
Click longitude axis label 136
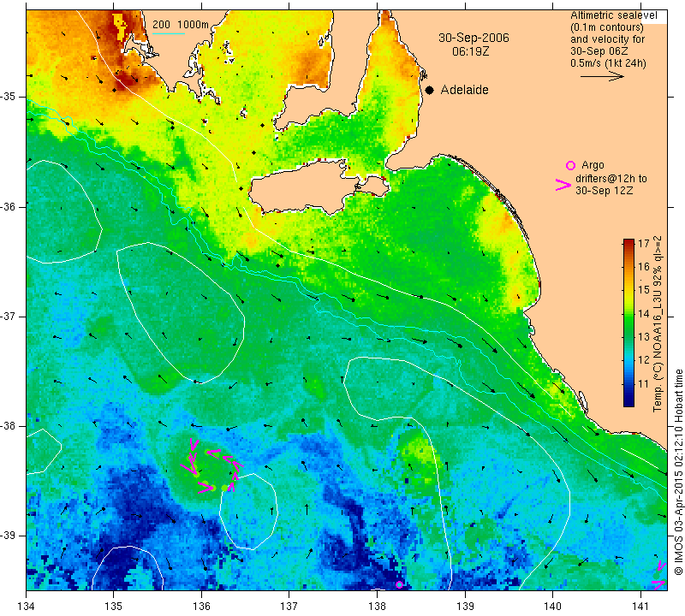202,606
